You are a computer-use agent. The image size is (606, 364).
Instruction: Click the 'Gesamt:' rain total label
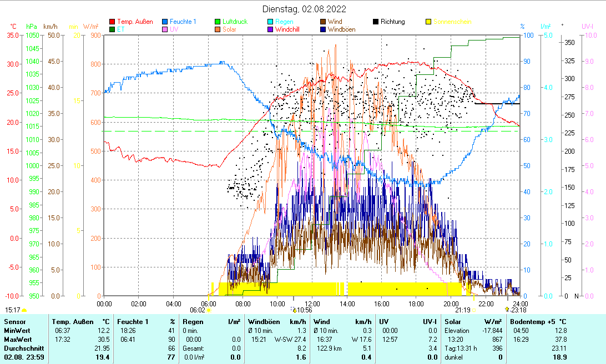tap(194, 348)
